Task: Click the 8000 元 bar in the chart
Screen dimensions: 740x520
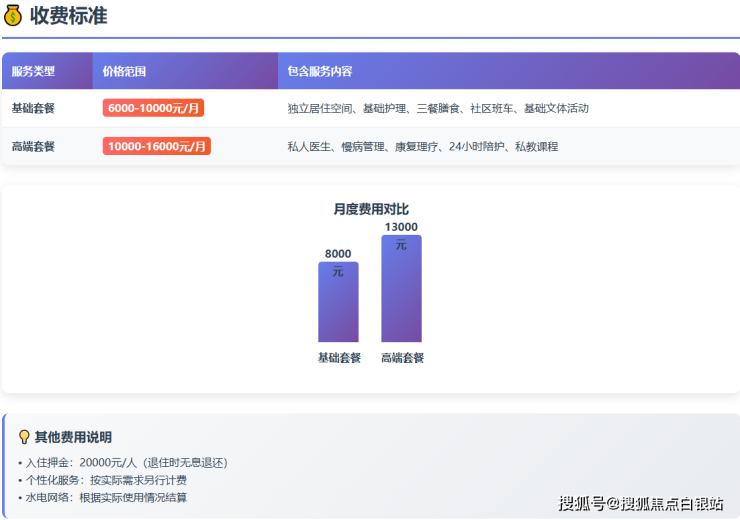Action: point(338,305)
